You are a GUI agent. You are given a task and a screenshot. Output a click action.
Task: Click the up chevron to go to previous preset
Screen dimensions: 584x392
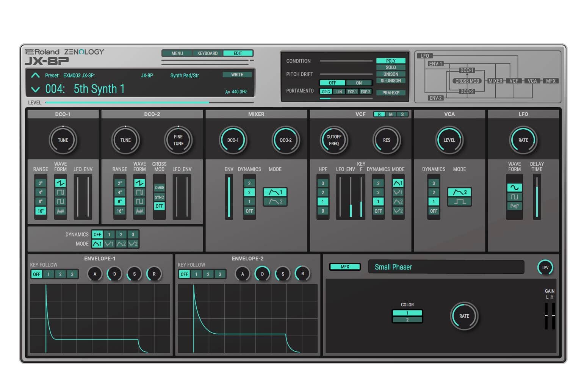[x=36, y=75]
